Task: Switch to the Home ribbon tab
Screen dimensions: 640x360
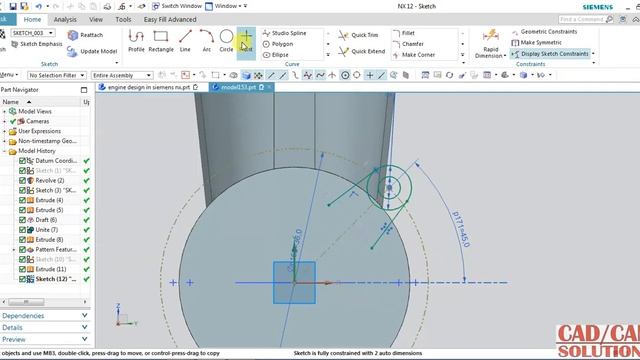Action: point(32,19)
